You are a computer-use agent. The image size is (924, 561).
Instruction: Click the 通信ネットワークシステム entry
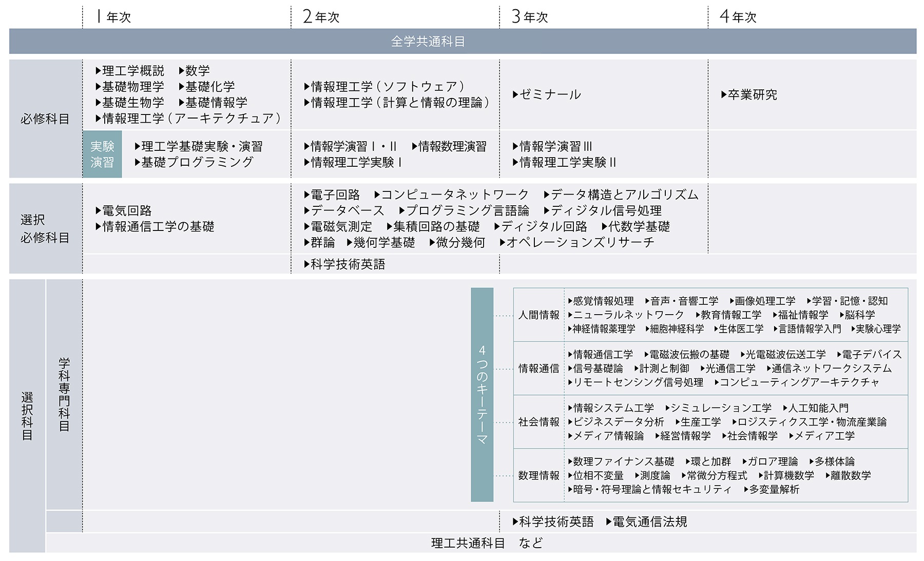[x=829, y=368]
